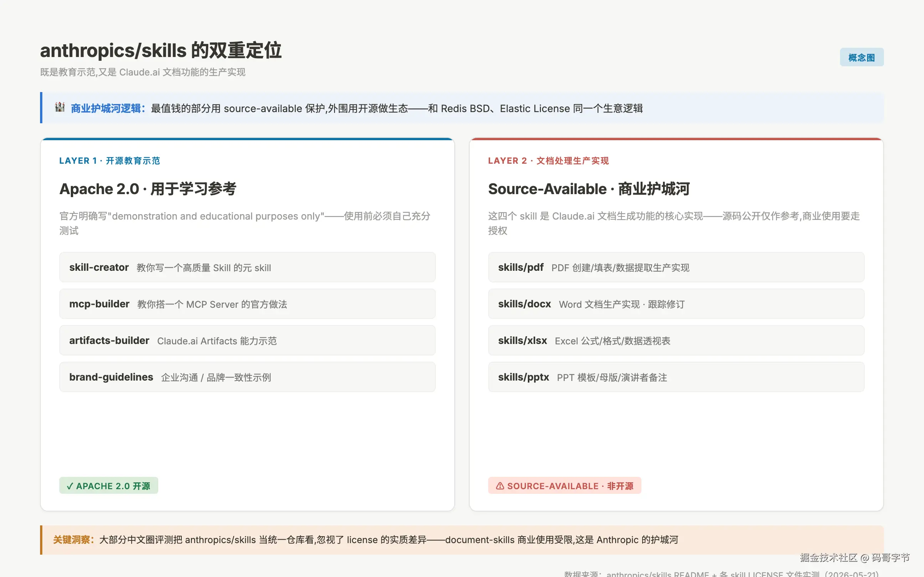Viewport: 924px width, 577px height.
Task: Click the Word 文档生产实现 · 跟踪修订 description
Action: click(x=622, y=304)
